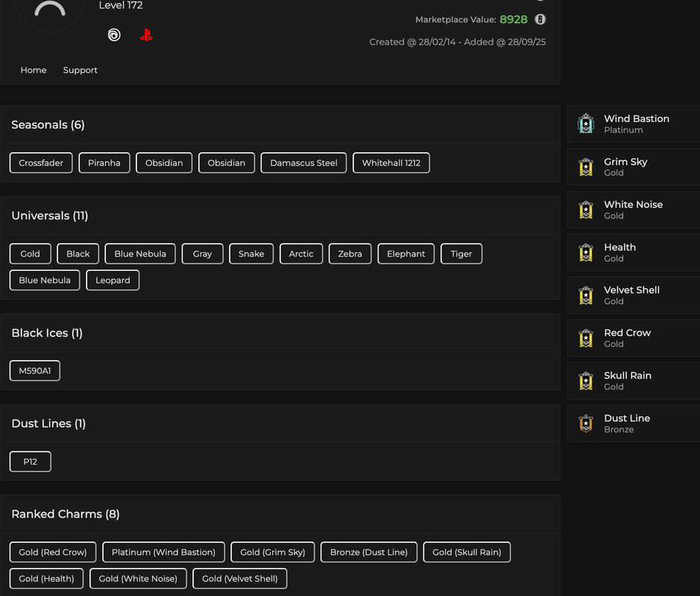Select the Gold (Red Crow) charm tag
This screenshot has width=700, height=596.
pyautogui.click(x=53, y=552)
